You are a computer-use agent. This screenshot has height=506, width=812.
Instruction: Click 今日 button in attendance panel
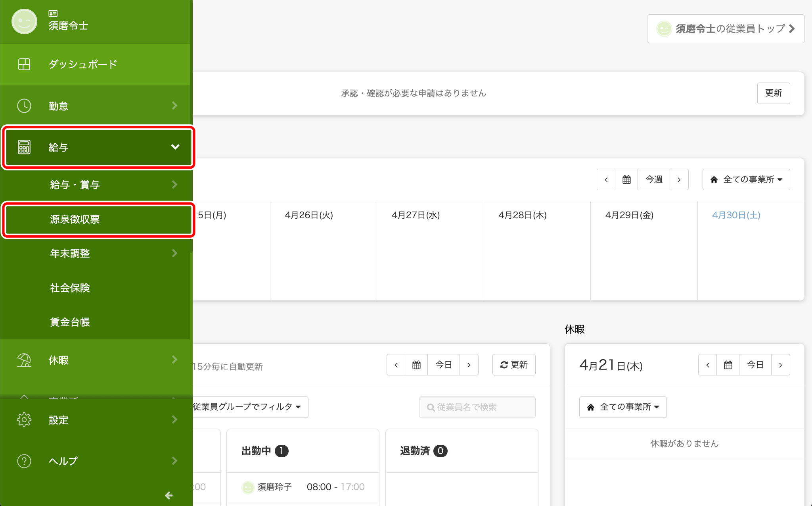[x=444, y=365]
